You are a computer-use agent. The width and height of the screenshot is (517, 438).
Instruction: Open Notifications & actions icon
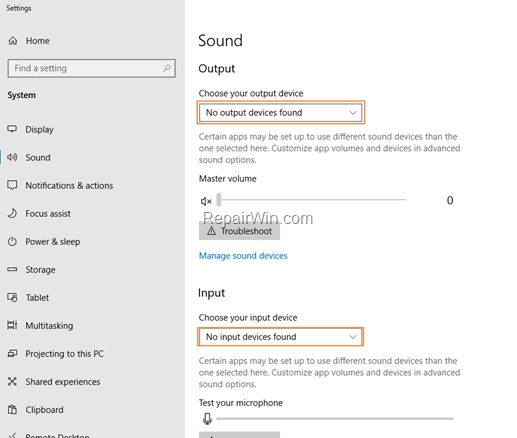tap(12, 185)
